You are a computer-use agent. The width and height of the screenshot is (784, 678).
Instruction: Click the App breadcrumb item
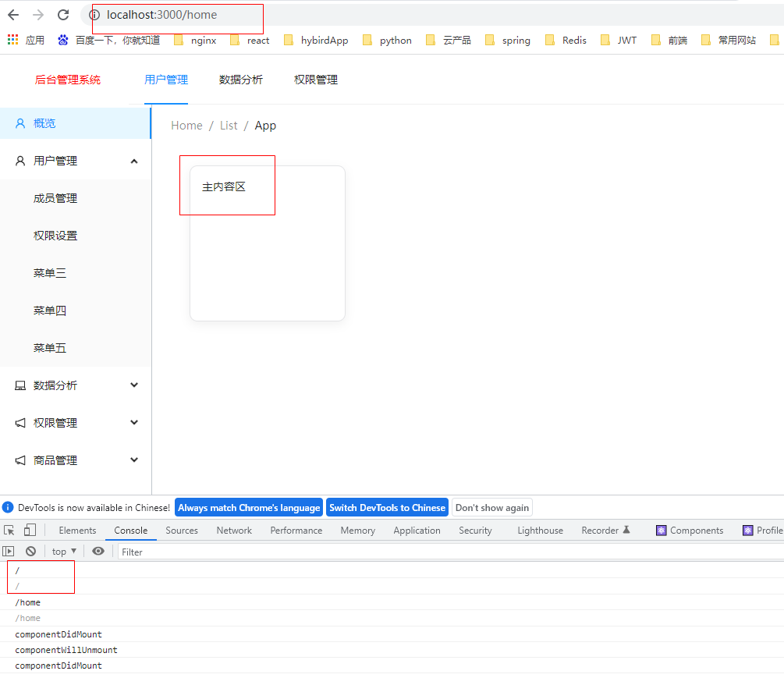(x=265, y=126)
